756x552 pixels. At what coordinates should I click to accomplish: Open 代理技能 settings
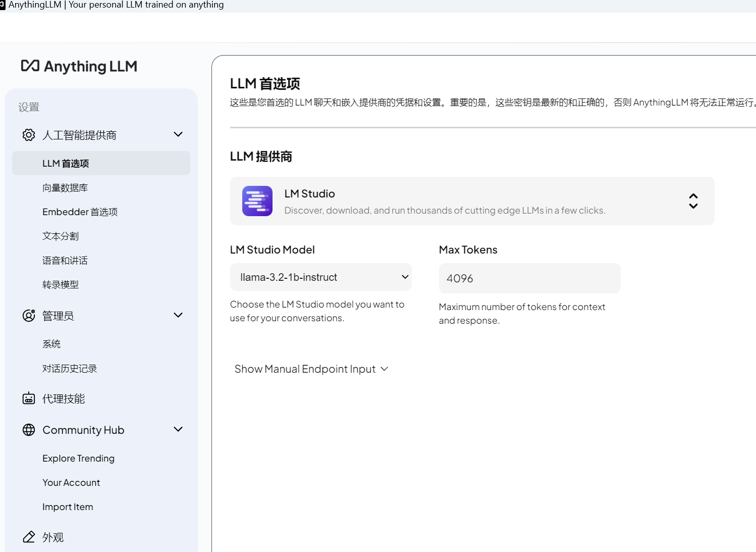[x=64, y=398]
